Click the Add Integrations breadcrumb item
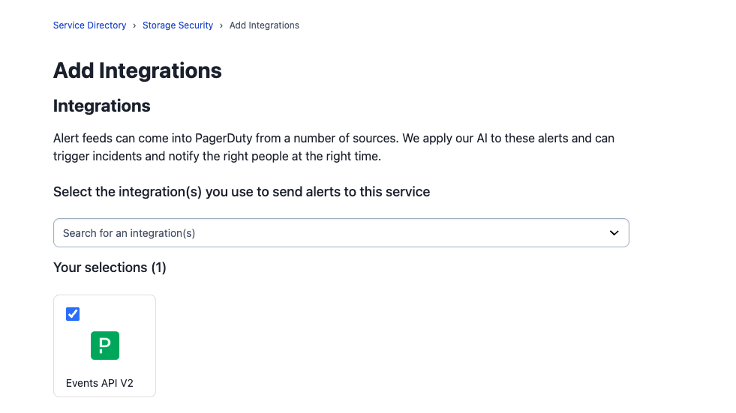 [x=264, y=25]
